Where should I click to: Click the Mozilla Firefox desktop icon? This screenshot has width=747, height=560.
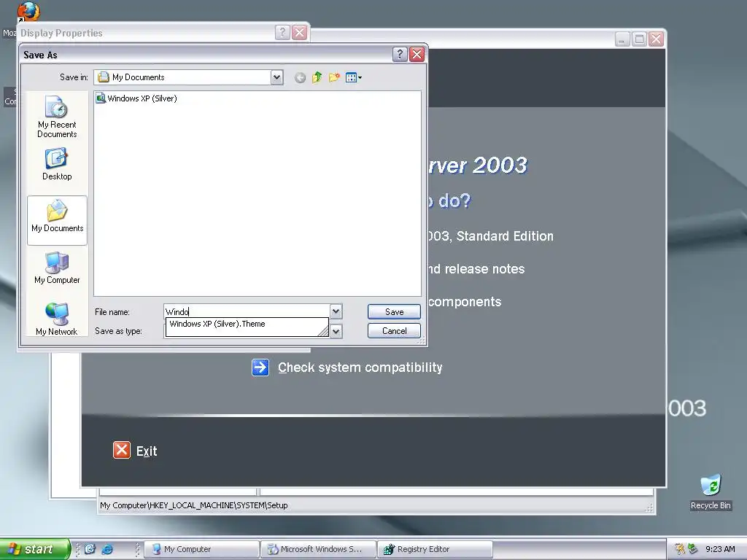28,12
